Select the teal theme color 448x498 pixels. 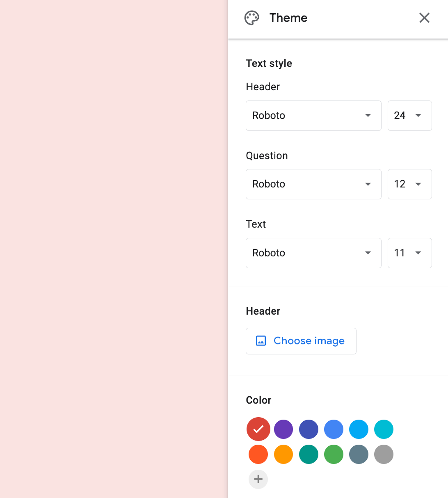pyautogui.click(x=309, y=455)
